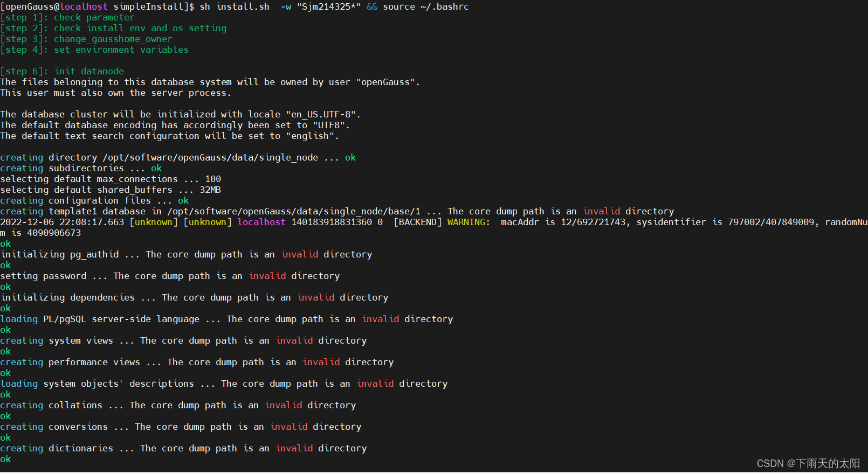
Task: Click the yellow 'WARNING:' label
Action: click(469, 222)
